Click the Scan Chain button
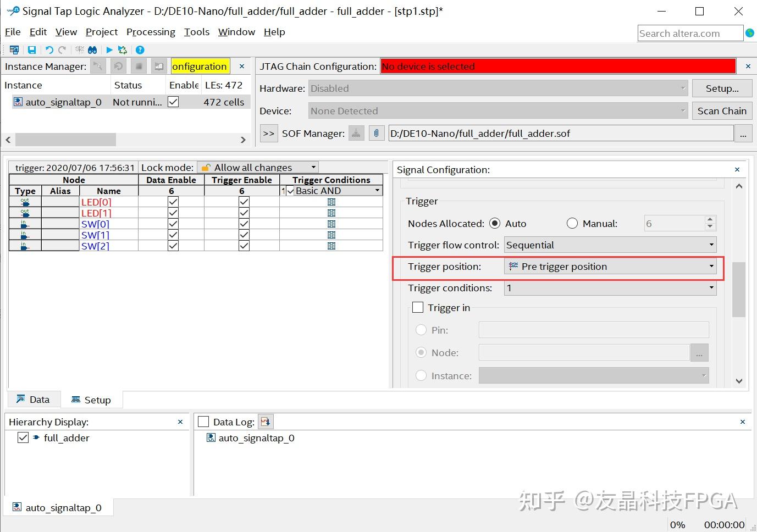Viewport: 757px width, 532px height. [x=722, y=110]
